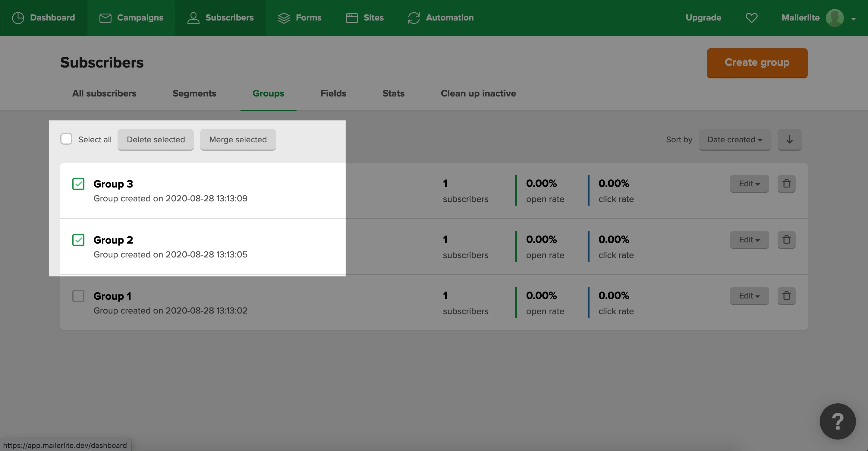Screen dimensions: 868x451
Task: Switch to the Segments tab
Action: (194, 93)
